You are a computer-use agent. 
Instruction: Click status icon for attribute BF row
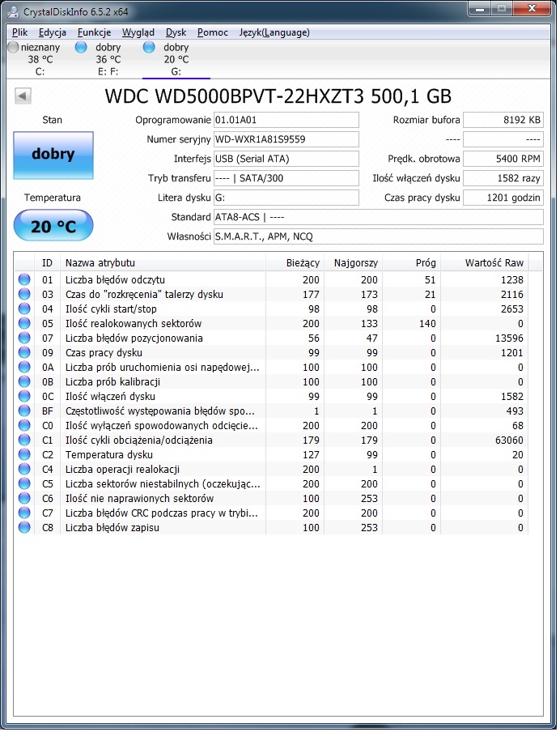(24, 411)
